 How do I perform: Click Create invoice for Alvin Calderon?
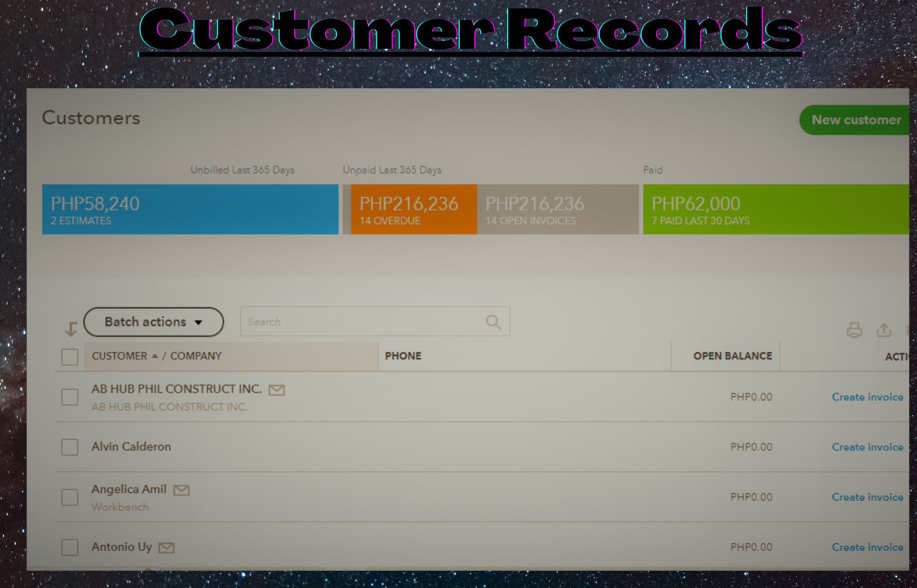point(867,447)
